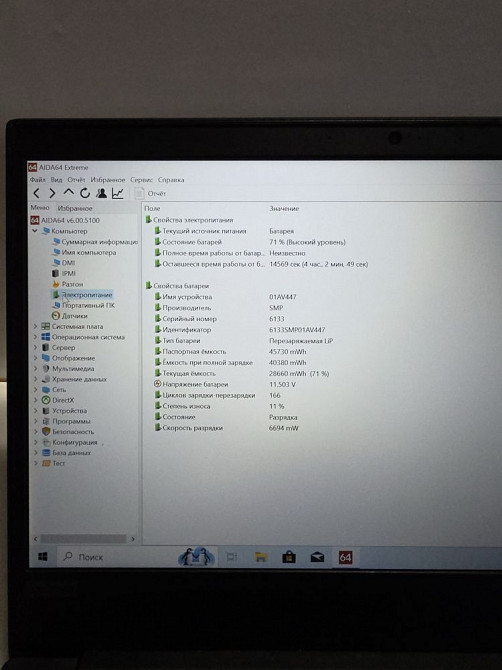
Task: Expand the Системная плата node
Action: pyautogui.click(x=35, y=326)
